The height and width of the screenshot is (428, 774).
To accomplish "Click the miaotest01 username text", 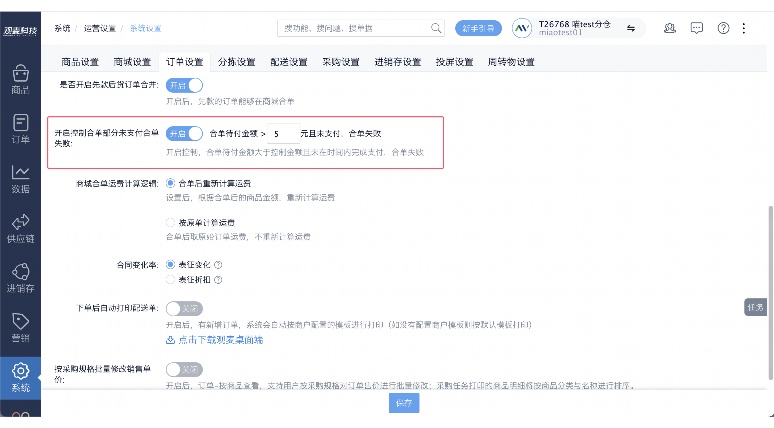I will coord(560,33).
